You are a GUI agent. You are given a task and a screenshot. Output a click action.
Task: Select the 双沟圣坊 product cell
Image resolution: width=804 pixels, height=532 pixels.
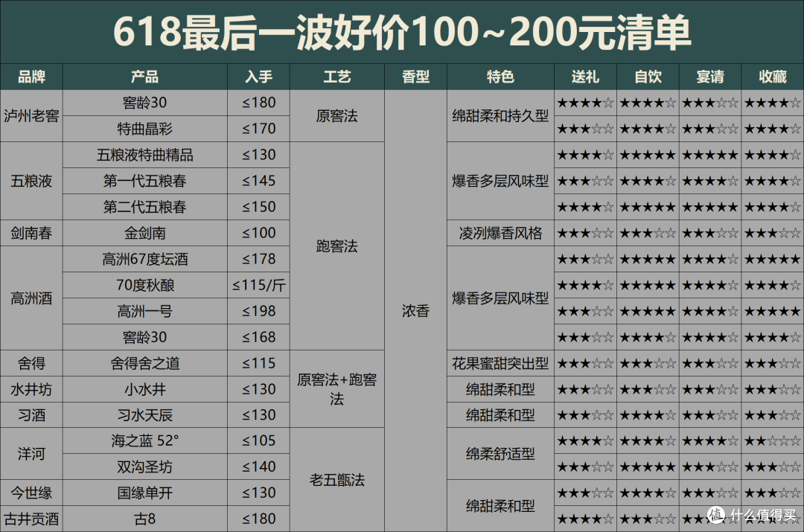[145, 467]
